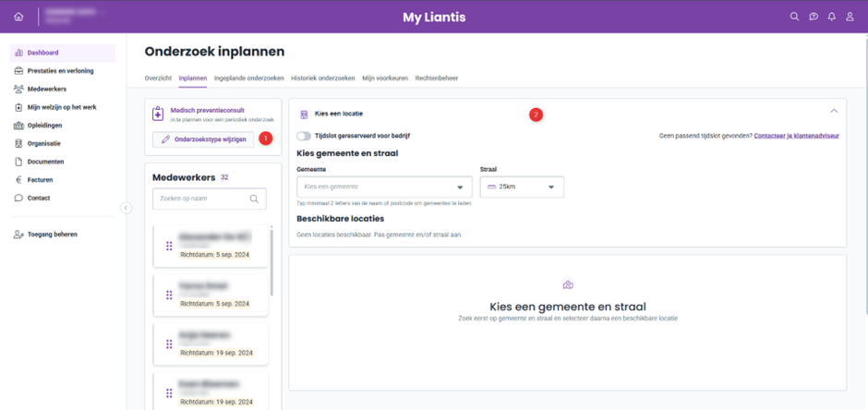Screen dimensions: 868x410
Task: Switch to the Overzicht tab
Action: [158, 78]
